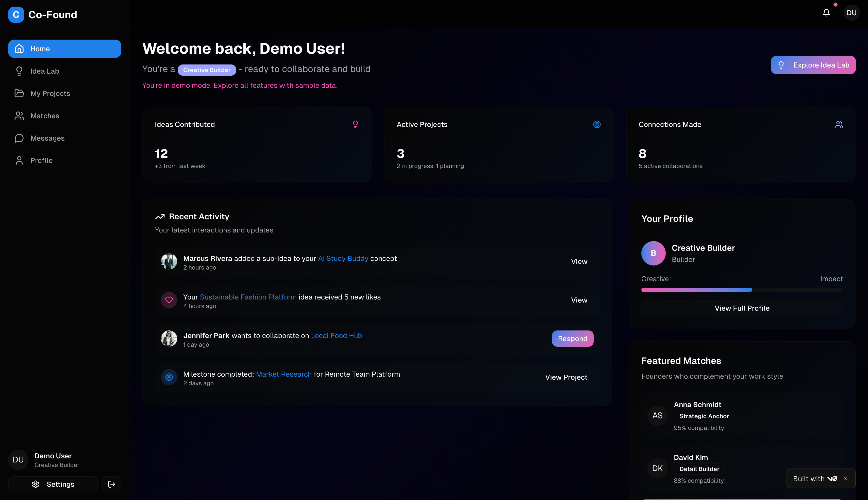This screenshot has height=500, width=868.
Task: Click the target icon on Active Projects
Action: [x=597, y=124]
